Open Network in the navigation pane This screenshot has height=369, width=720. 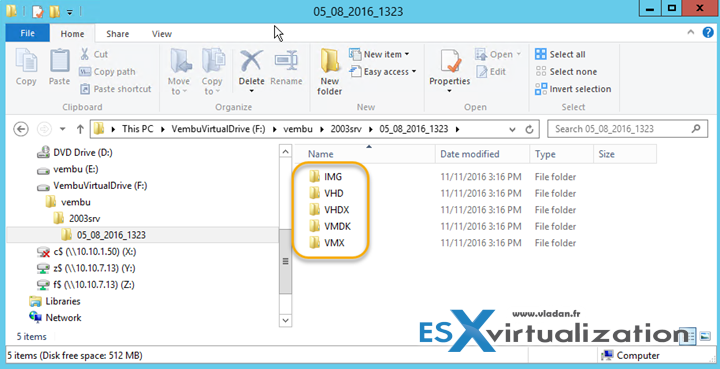point(55,318)
